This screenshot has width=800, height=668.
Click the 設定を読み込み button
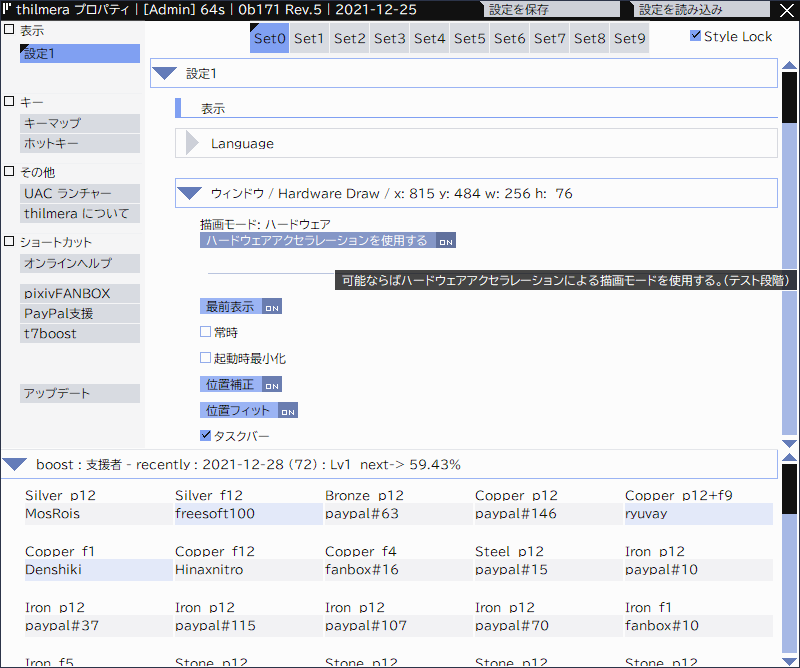pyautogui.click(x=702, y=9)
